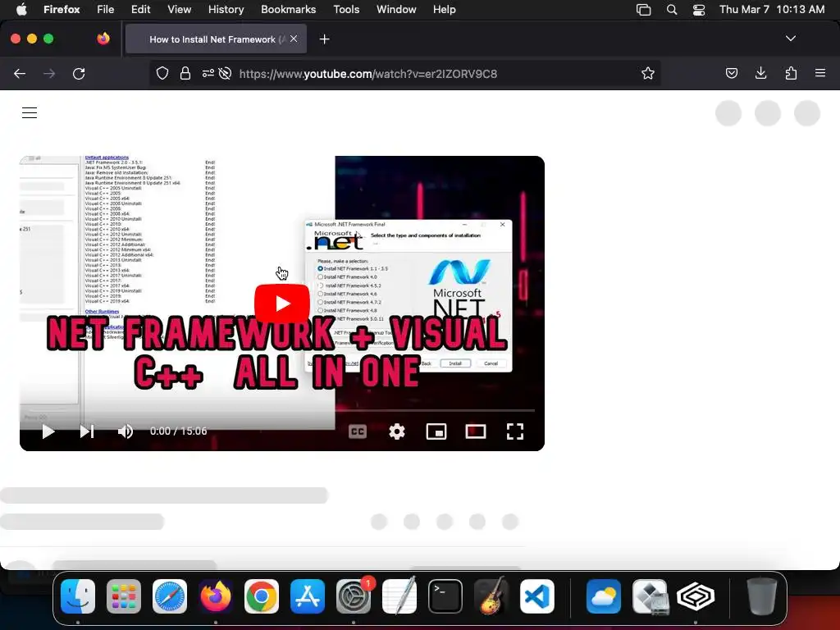Open the History menu
840x630 pixels.
click(226, 9)
